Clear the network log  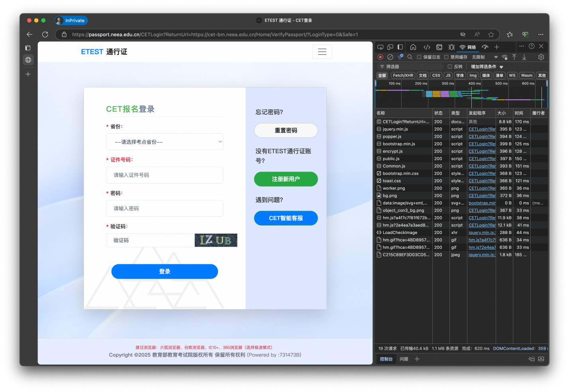click(x=390, y=57)
